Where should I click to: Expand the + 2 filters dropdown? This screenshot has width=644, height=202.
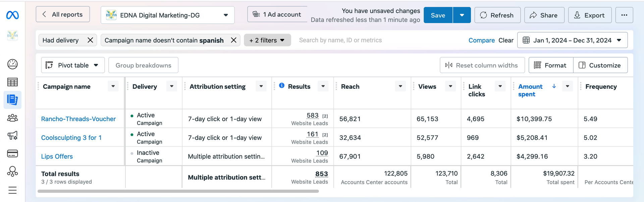pyautogui.click(x=267, y=40)
